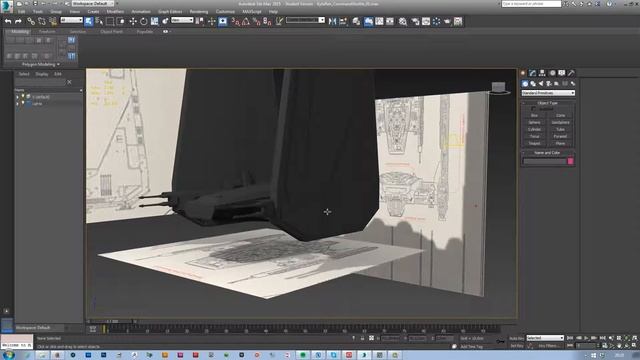Open the Select by Name dialog
Screen dimensions: 640x360
[99, 21]
